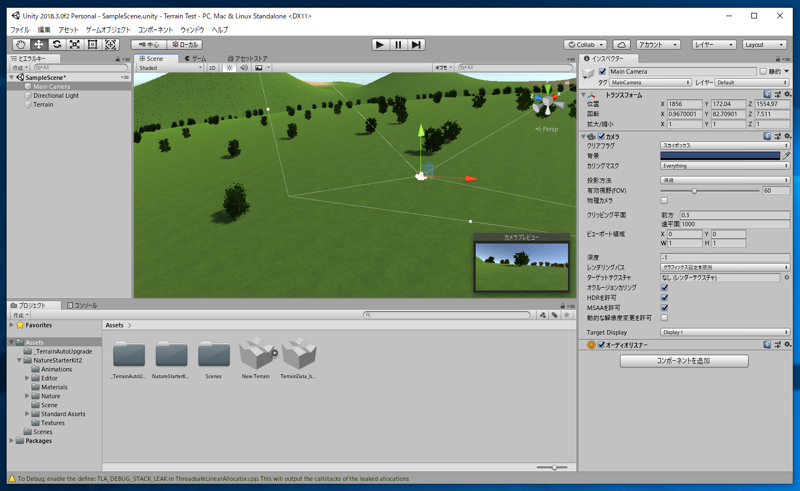Switch to the Asset Store tab
The height and width of the screenshot is (491, 800).
[247, 59]
